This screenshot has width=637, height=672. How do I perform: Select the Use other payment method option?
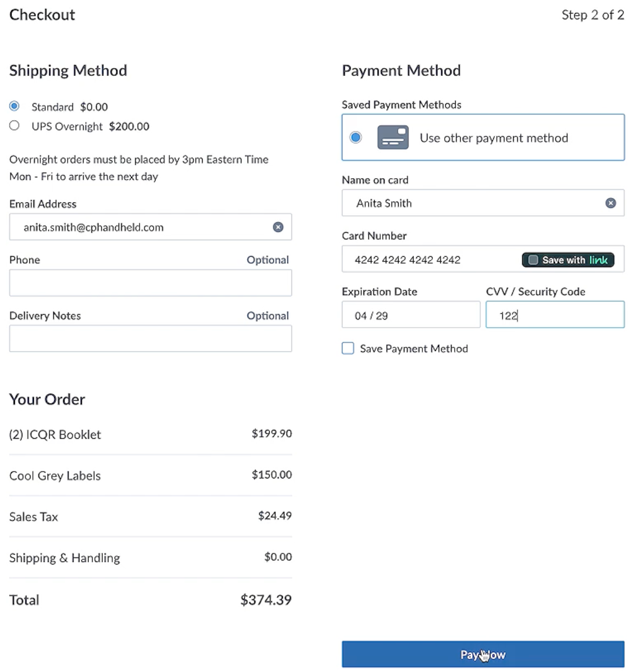tap(355, 137)
